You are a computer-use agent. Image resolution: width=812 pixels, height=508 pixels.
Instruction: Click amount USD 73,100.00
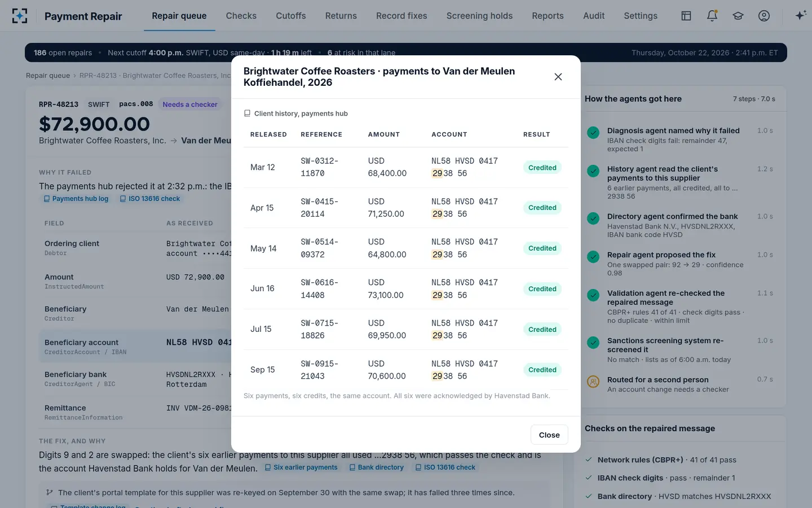[x=386, y=288]
